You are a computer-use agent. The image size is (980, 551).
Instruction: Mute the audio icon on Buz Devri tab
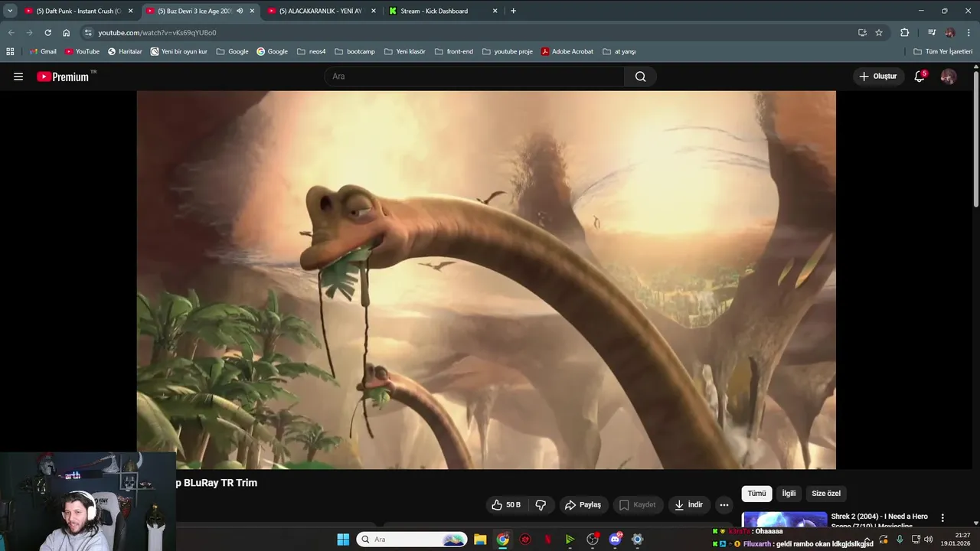(x=240, y=11)
